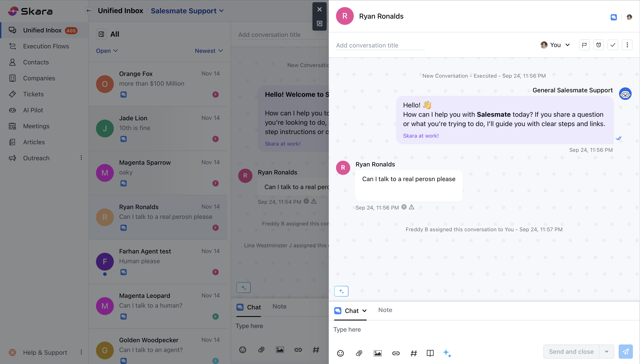Collapse the left sidebar with back arrow
Screen dimensions: 640x364
(x=89, y=11)
